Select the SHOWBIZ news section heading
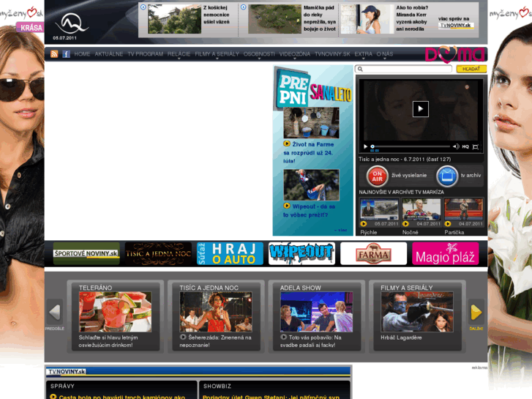The width and height of the screenshot is (532, 399). 217,386
